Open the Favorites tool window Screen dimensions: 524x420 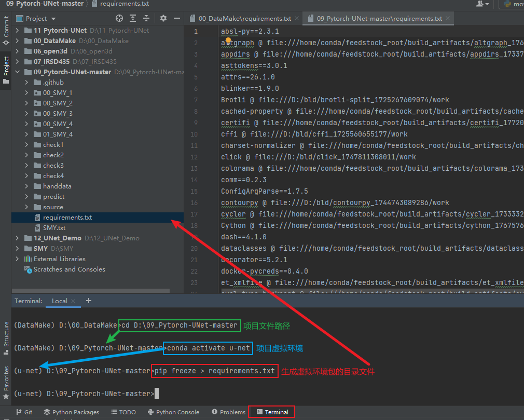click(x=6, y=383)
